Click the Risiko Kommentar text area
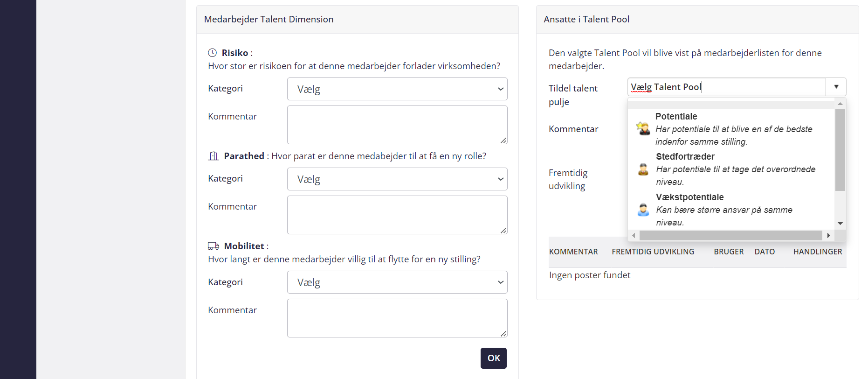Screen dimensions: 868x379 [397, 125]
